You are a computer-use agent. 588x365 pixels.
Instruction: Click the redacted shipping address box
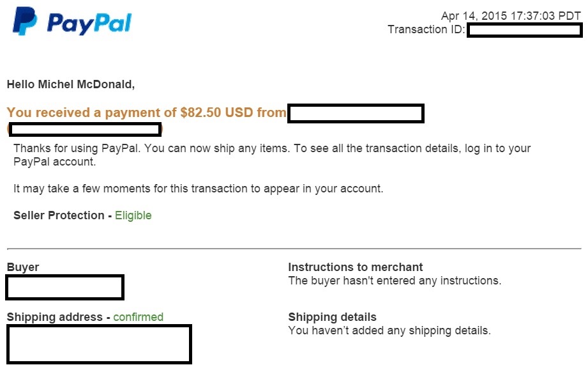99,344
